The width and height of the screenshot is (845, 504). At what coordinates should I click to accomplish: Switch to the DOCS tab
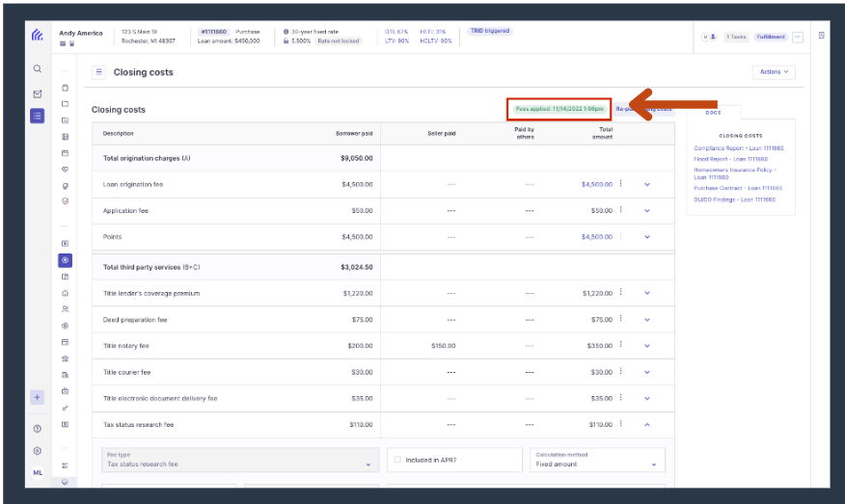(713, 113)
